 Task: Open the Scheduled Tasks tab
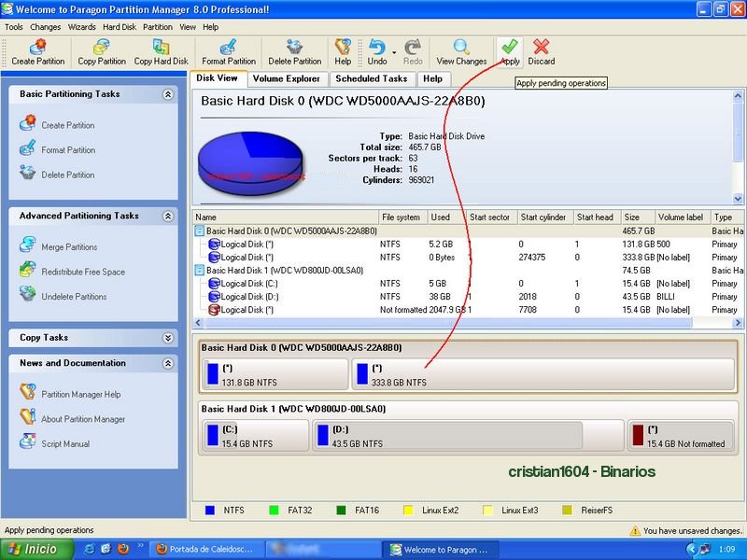pyautogui.click(x=371, y=79)
